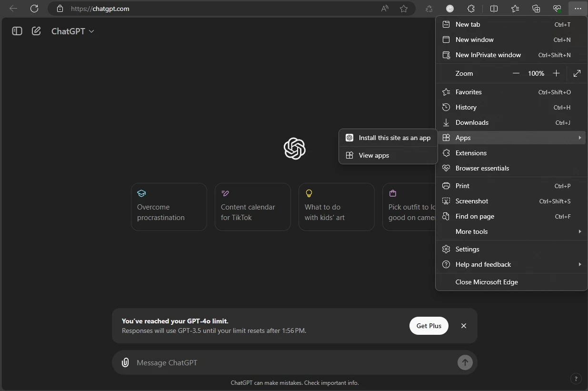Select Extensions in the menu list
This screenshot has width=588, height=391.
[x=511, y=153]
